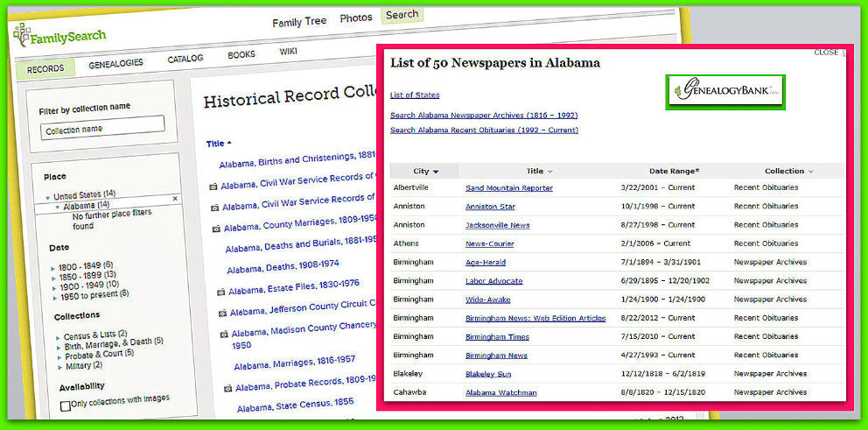Click camera icon beside Alabama Probate Records
The image size is (868, 430).
pyautogui.click(x=227, y=389)
